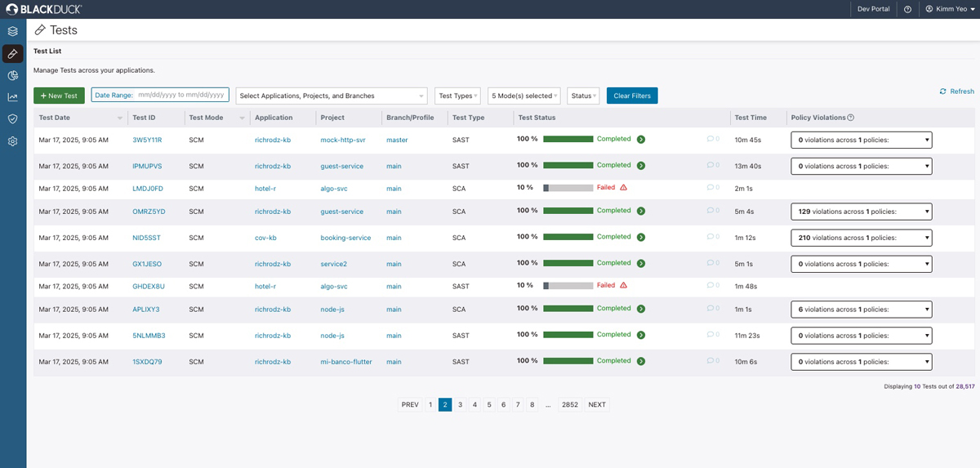Click the green arrow for test 3W5Y11R

(641, 140)
